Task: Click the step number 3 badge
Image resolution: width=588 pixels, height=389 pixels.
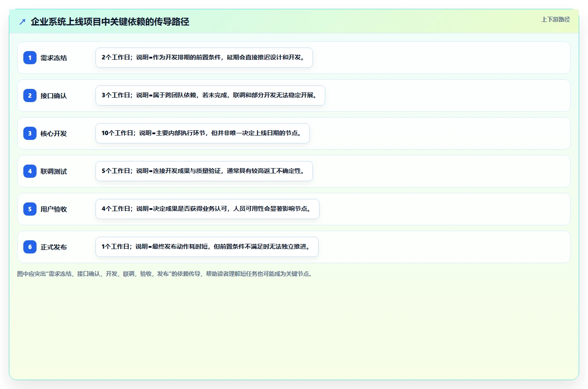Action: pyautogui.click(x=30, y=133)
